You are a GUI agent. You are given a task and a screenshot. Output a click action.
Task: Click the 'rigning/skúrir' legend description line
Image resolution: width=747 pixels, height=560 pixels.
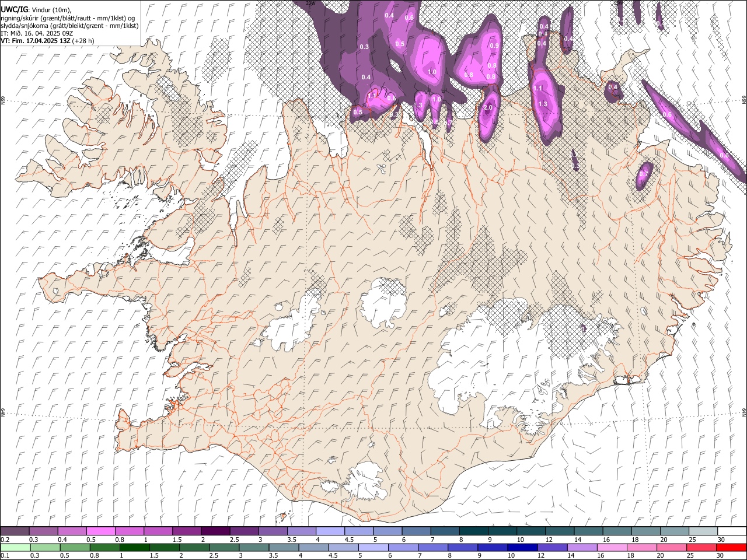click(x=68, y=18)
